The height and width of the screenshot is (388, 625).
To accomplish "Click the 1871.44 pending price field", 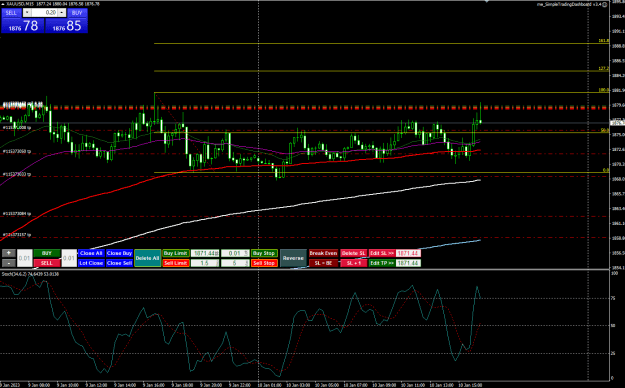I will click(205, 253).
